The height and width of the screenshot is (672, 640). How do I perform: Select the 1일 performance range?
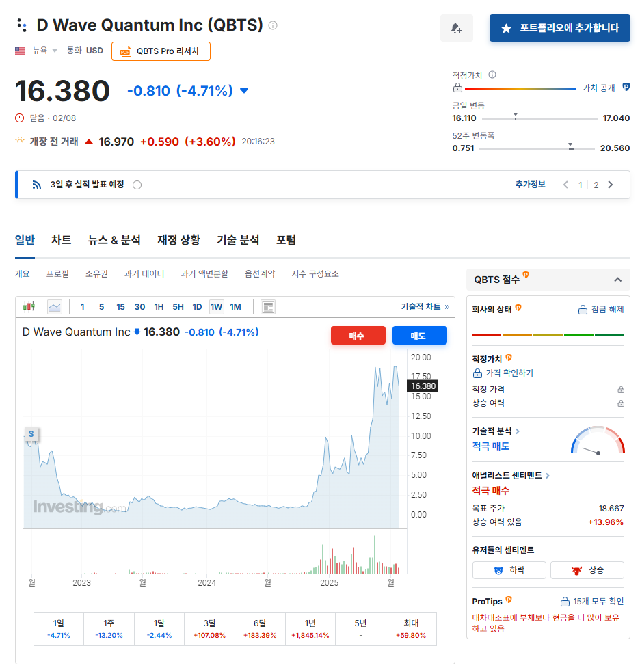pyautogui.click(x=59, y=629)
